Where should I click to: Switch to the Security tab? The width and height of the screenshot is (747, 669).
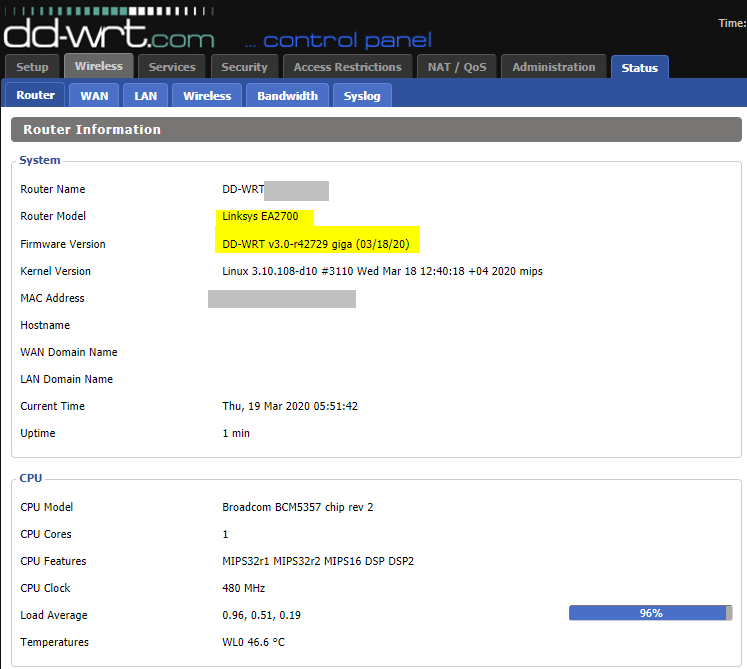pos(244,67)
